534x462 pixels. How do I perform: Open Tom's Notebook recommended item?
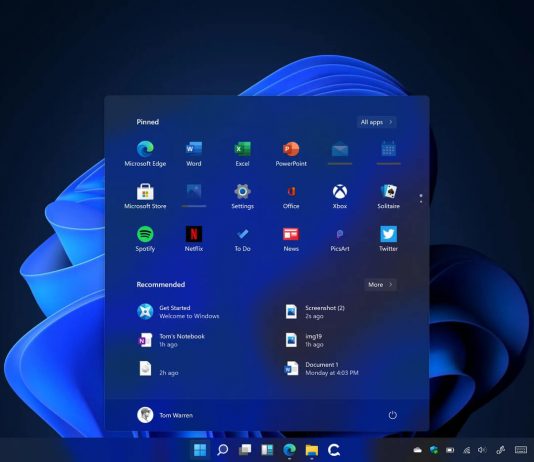(x=171, y=340)
